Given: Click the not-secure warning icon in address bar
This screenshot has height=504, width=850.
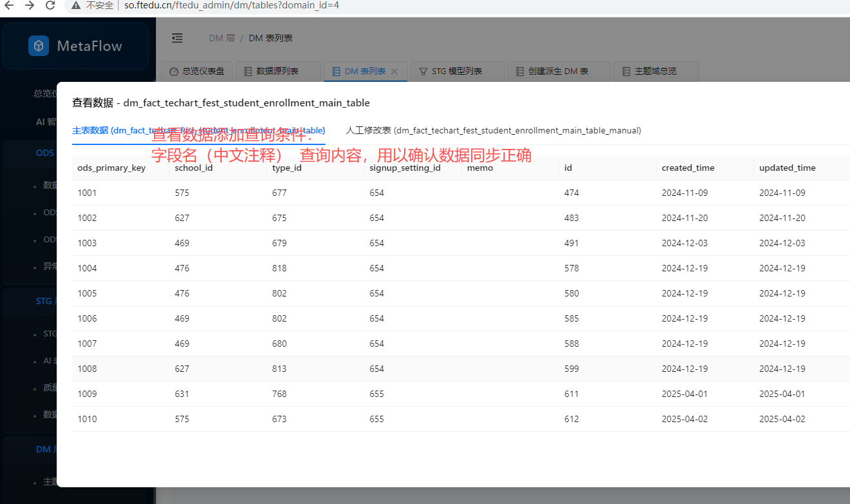Looking at the screenshot, I should (x=76, y=5).
